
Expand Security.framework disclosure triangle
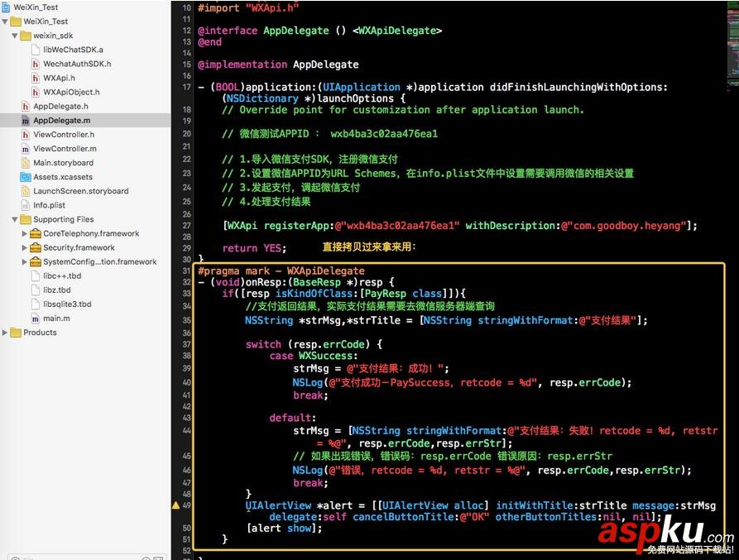pyautogui.click(x=25, y=247)
